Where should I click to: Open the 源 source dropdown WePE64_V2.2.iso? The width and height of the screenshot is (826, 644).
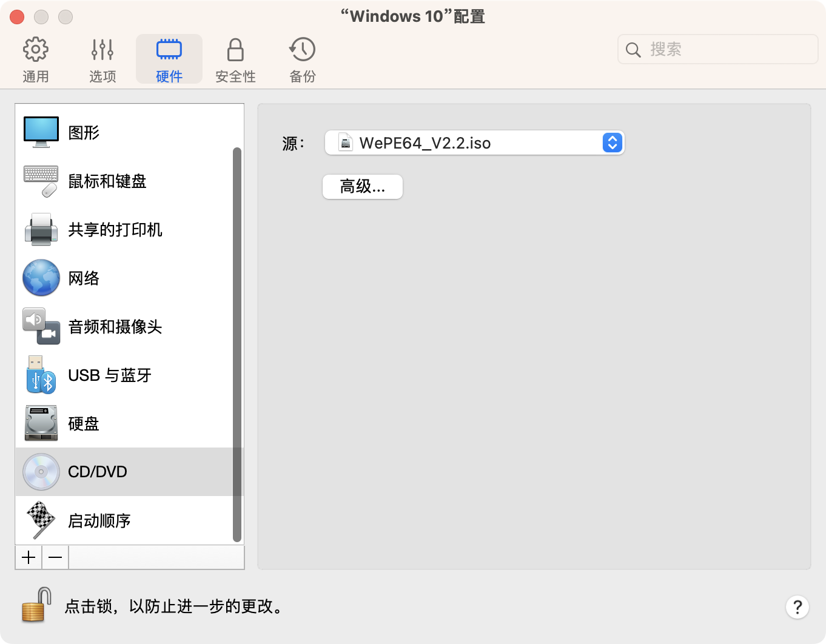pos(475,143)
